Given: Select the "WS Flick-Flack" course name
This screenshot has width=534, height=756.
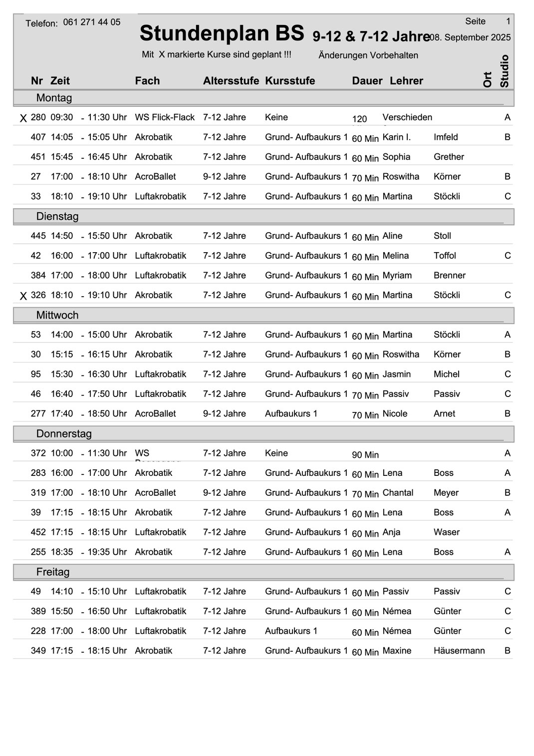Looking at the screenshot, I should coord(165,117).
